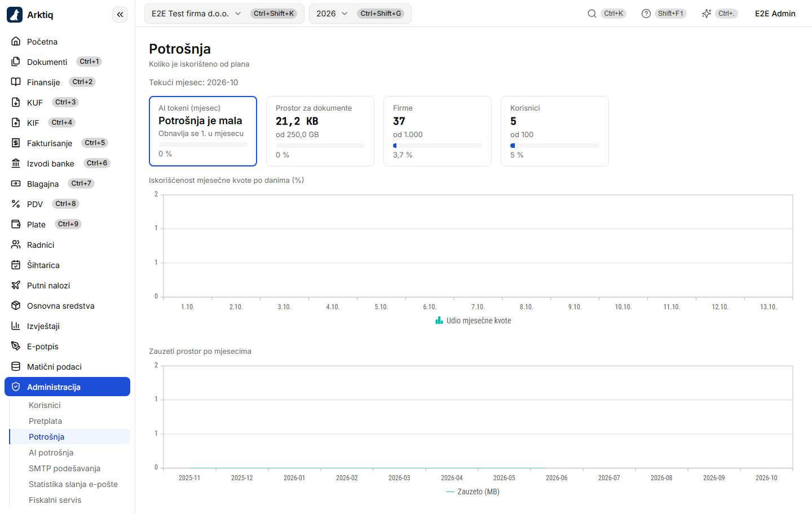
Task: Select the Prostor za dokumente card
Action: click(320, 131)
